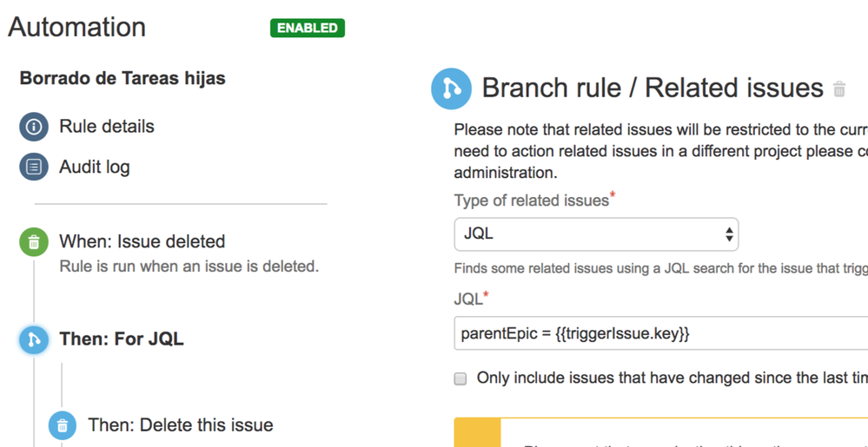This screenshot has height=447, width=868.
Task: Click the text Rule is run when an issue is deleted
Action: (x=189, y=267)
